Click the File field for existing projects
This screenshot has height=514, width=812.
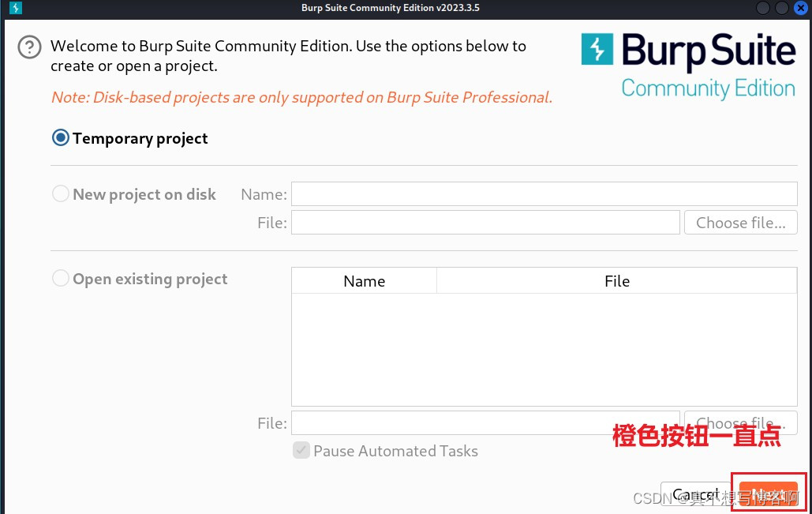pos(485,422)
